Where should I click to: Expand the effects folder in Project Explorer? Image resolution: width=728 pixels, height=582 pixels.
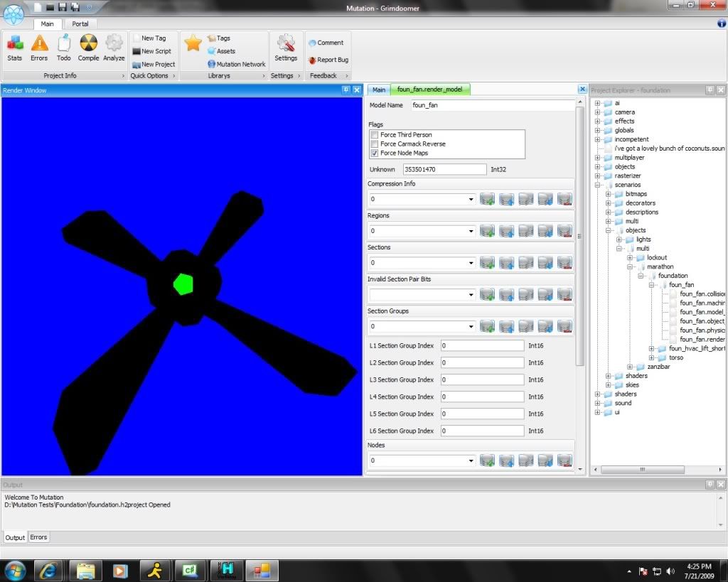[597, 121]
